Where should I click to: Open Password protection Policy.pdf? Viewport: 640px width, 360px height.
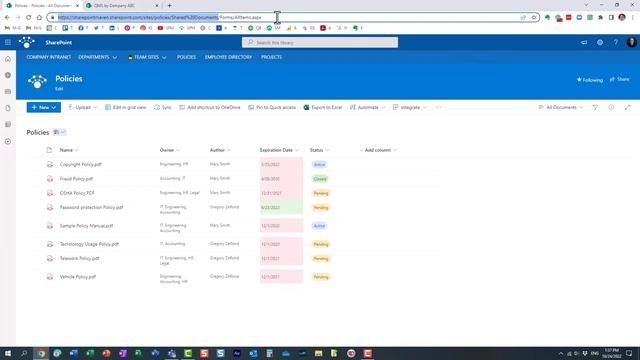point(91,207)
